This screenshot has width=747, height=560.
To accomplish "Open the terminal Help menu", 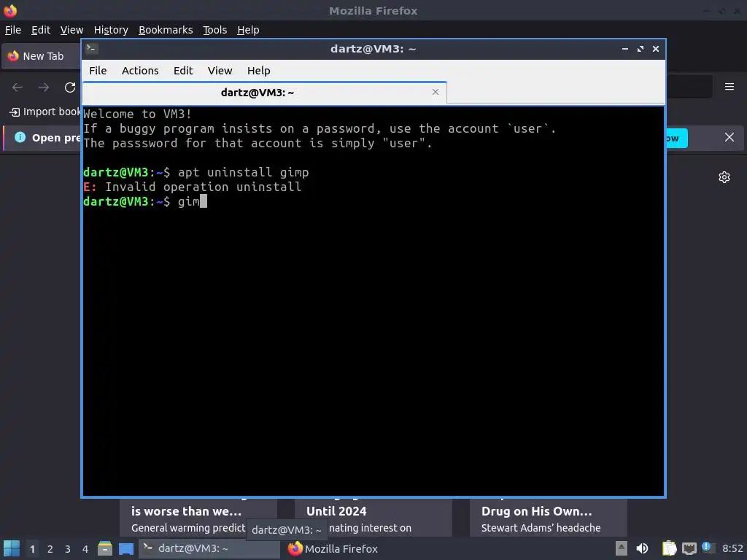I will click(x=259, y=71).
